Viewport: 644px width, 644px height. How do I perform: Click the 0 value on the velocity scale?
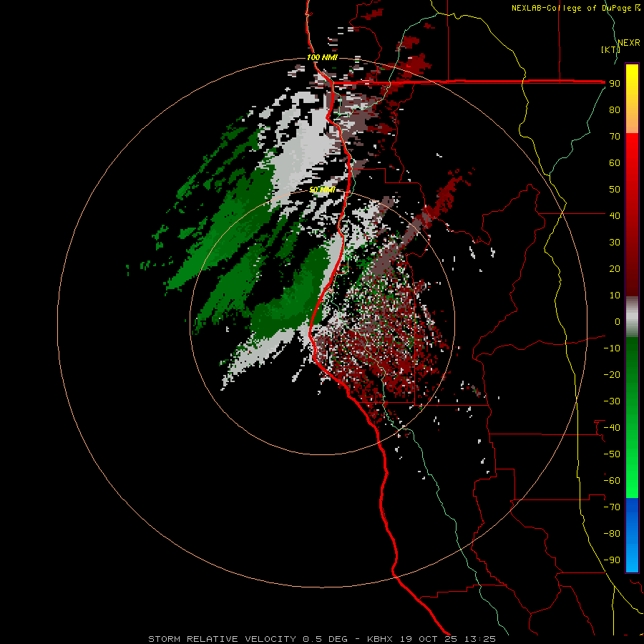[618, 322]
